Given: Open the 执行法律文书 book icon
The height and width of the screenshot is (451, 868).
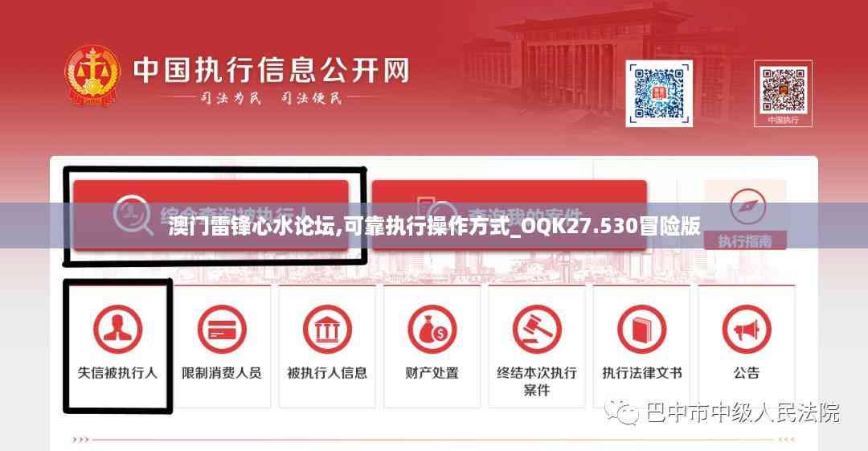Looking at the screenshot, I should 641,330.
